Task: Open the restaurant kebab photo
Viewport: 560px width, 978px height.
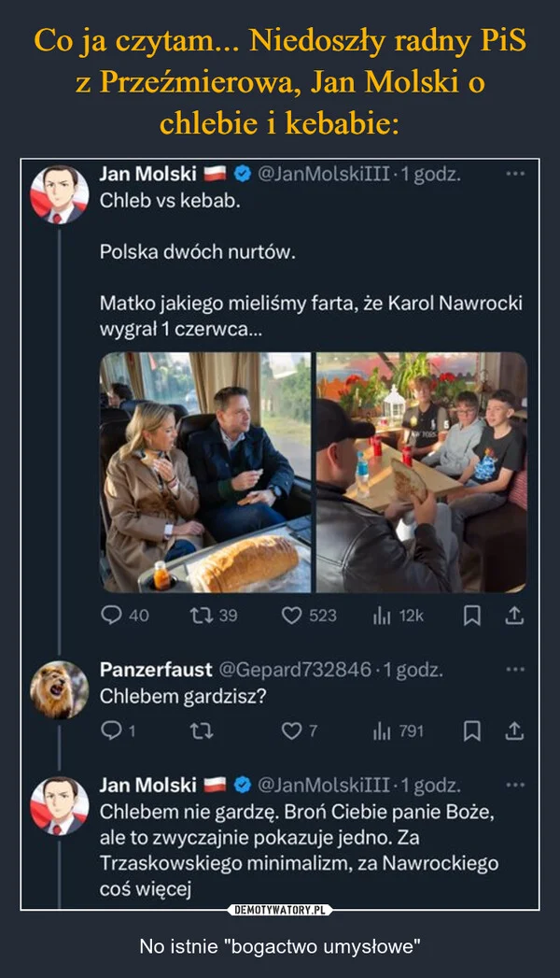Action: pos(421,473)
